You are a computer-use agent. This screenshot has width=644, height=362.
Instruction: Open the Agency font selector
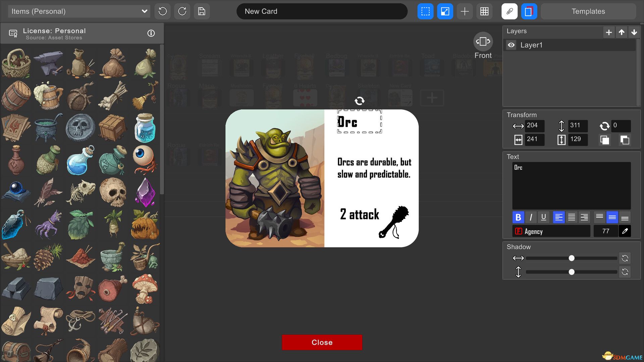(551, 231)
